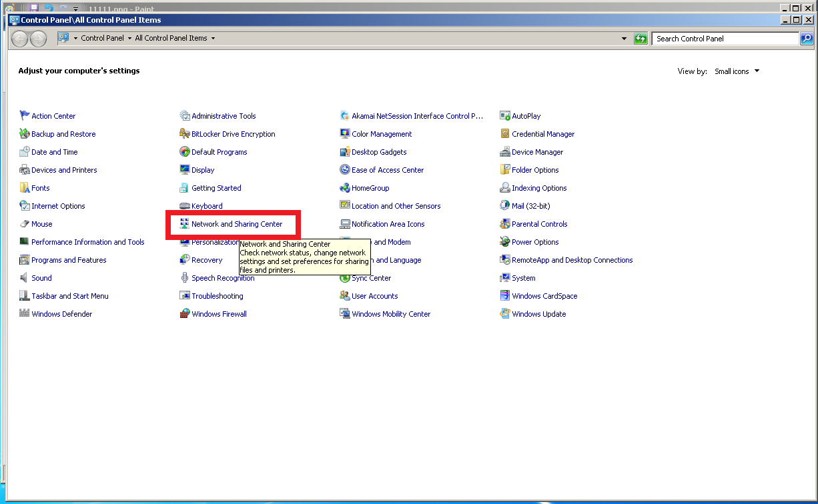The height and width of the screenshot is (504, 818).
Task: Open Ease of Access Center
Action: [x=388, y=170]
